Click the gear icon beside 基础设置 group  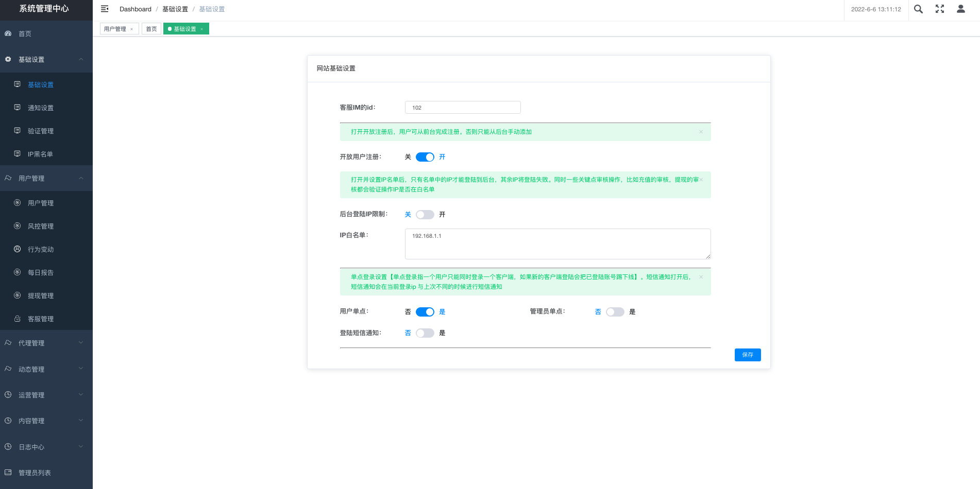click(x=8, y=59)
